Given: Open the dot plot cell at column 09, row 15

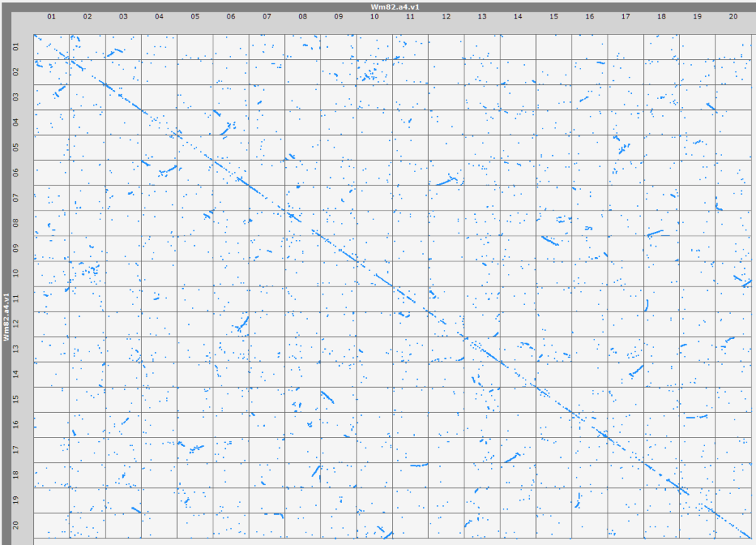Looking at the screenshot, I should 338,400.
